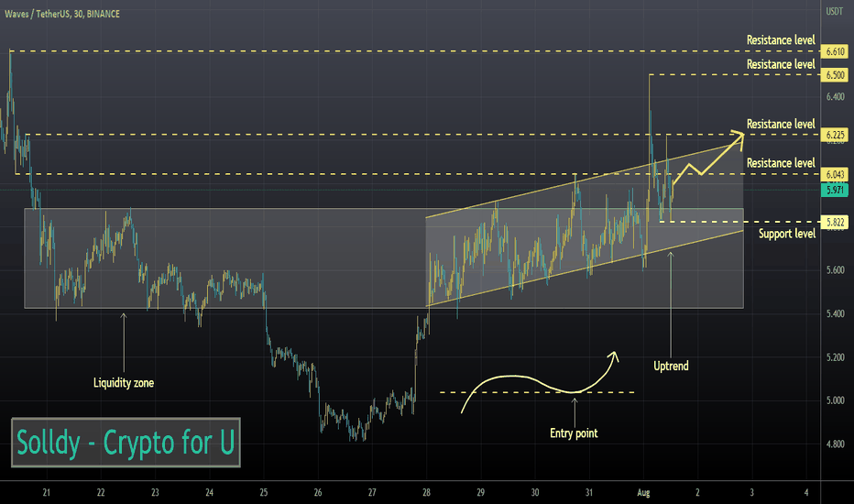Select the USDT currency label
Viewport: 854px width, 504px height.
pyautogui.click(x=835, y=11)
